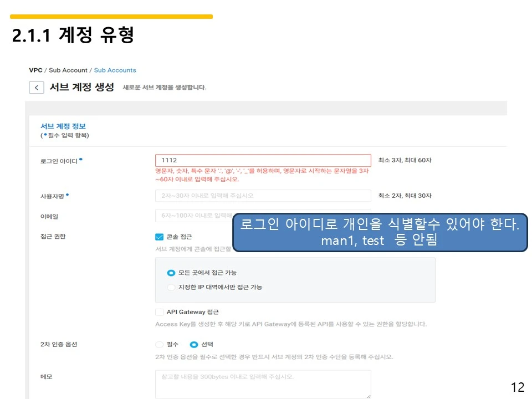Click the back arrow beside 서브 계정 생성
Viewport: 532px width, 399px height.
click(x=36, y=87)
